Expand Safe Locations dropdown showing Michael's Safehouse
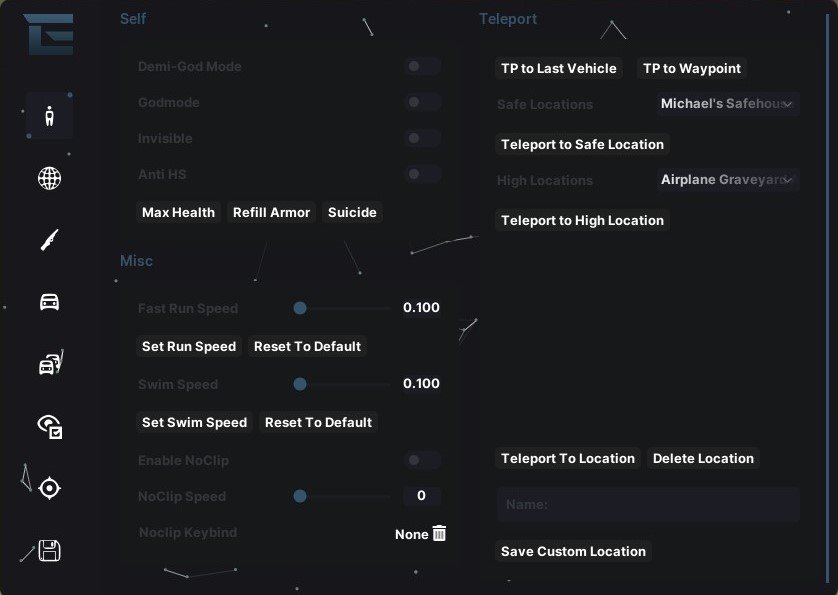This screenshot has width=838, height=595. tap(727, 104)
